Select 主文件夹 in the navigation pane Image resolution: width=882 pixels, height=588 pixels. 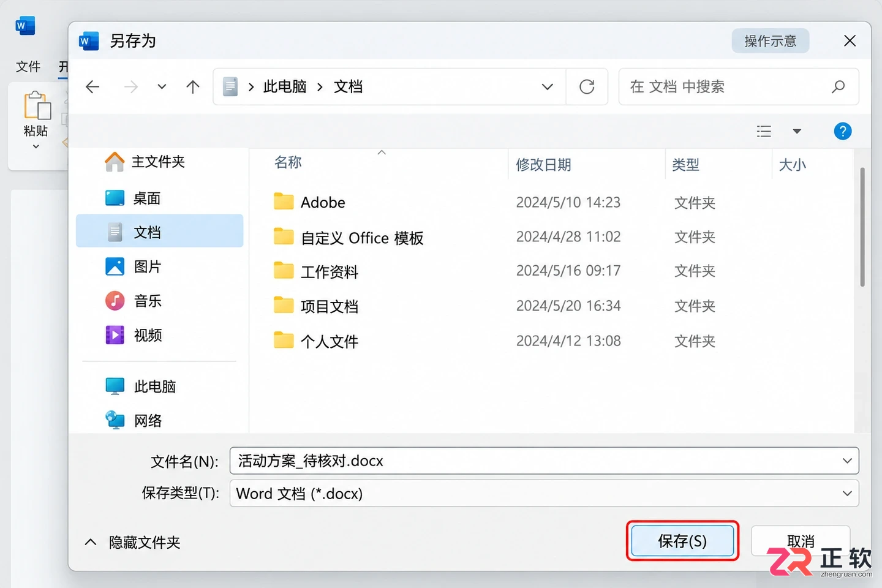point(159,162)
